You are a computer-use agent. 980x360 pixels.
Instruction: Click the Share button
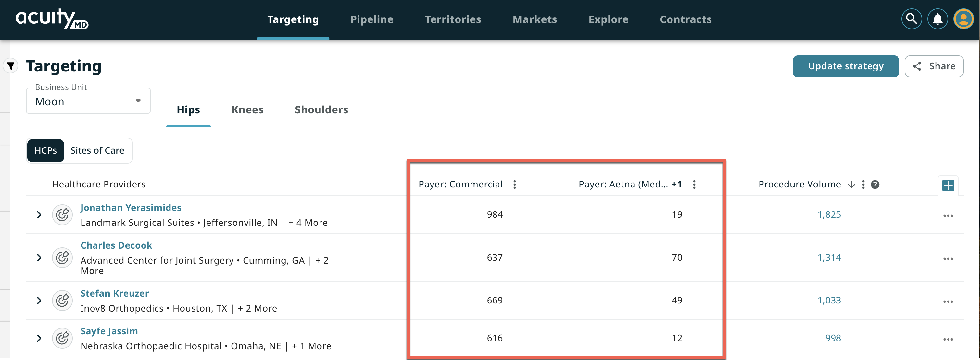[934, 66]
